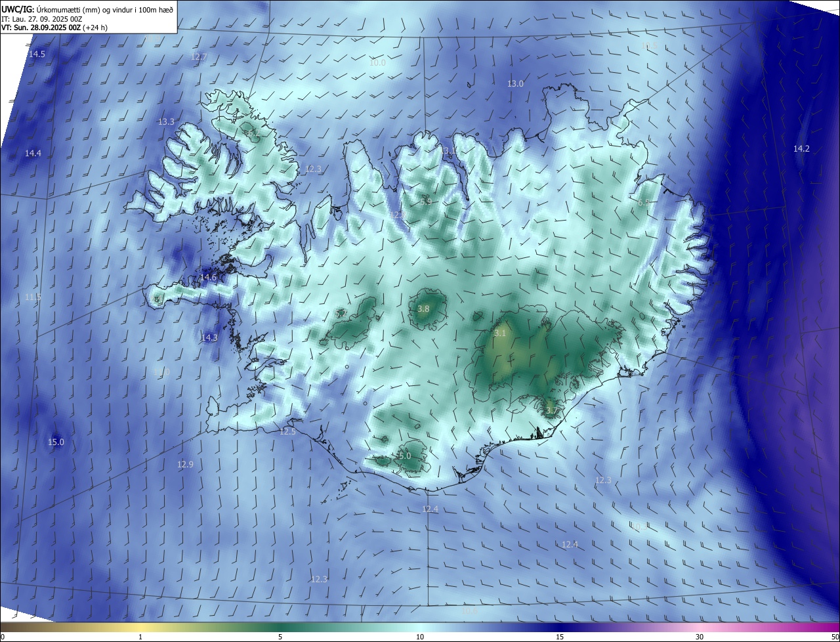Click the 14.2 value label

801,149
